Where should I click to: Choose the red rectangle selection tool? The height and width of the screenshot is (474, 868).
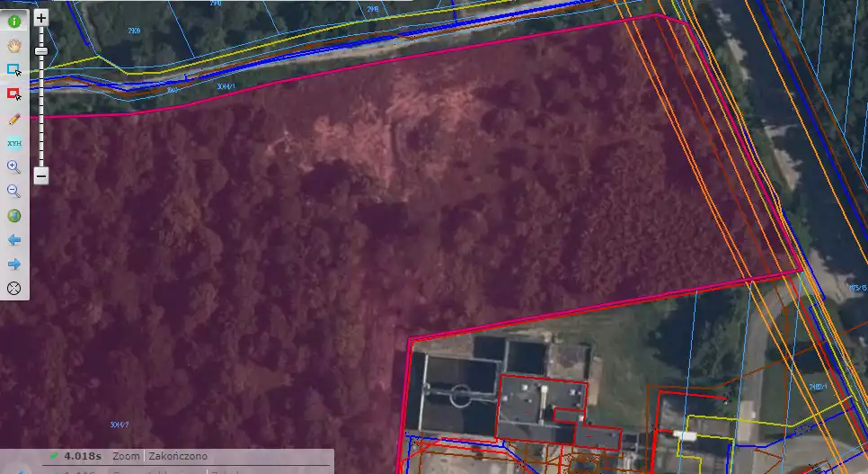(x=14, y=94)
